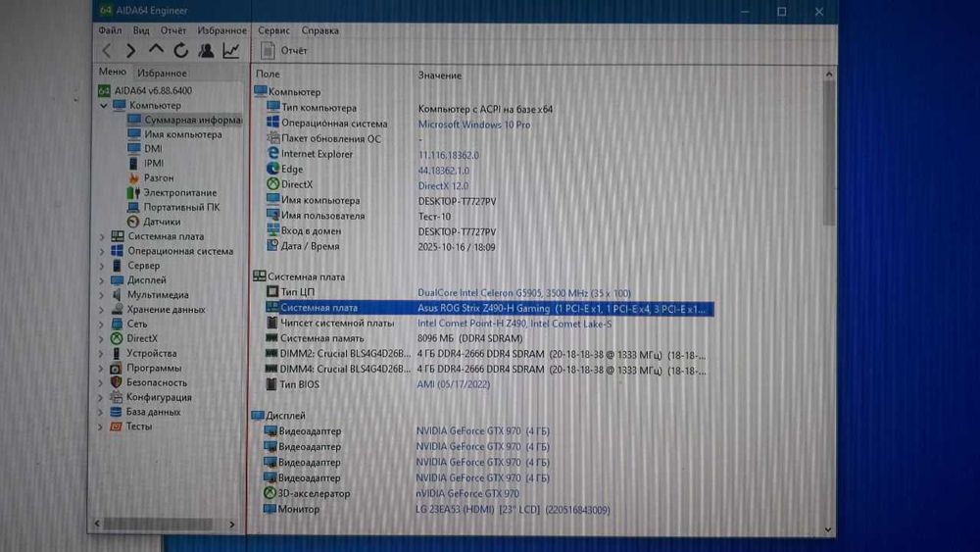The width and height of the screenshot is (980, 552).
Task: Click the Internet Explorer icon in the list
Action: point(272,153)
